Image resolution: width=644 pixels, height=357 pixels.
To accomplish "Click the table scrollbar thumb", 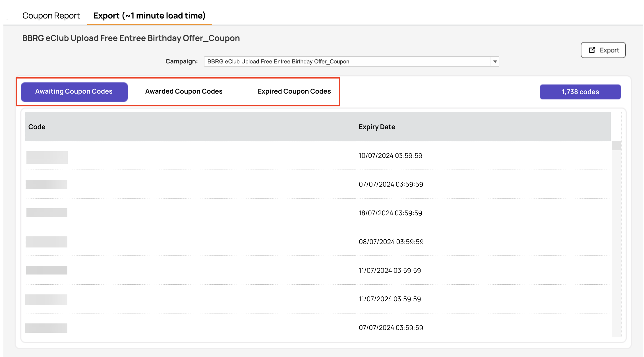I will pyautogui.click(x=616, y=146).
